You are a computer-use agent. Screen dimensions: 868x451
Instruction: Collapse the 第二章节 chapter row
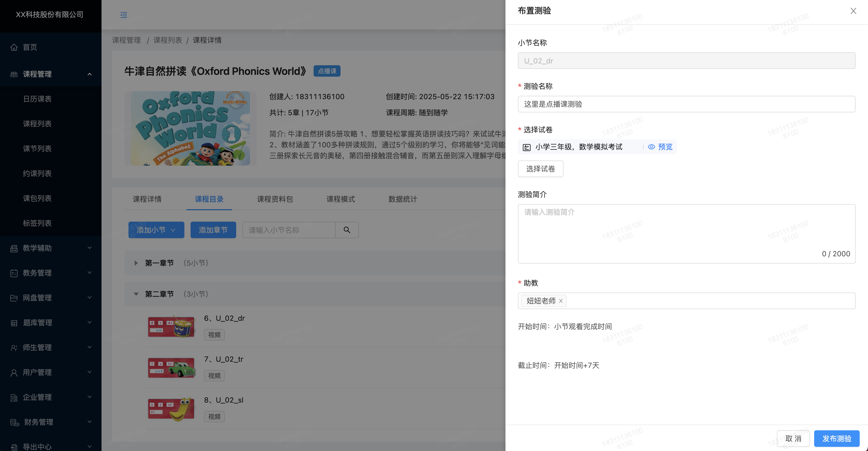click(136, 294)
